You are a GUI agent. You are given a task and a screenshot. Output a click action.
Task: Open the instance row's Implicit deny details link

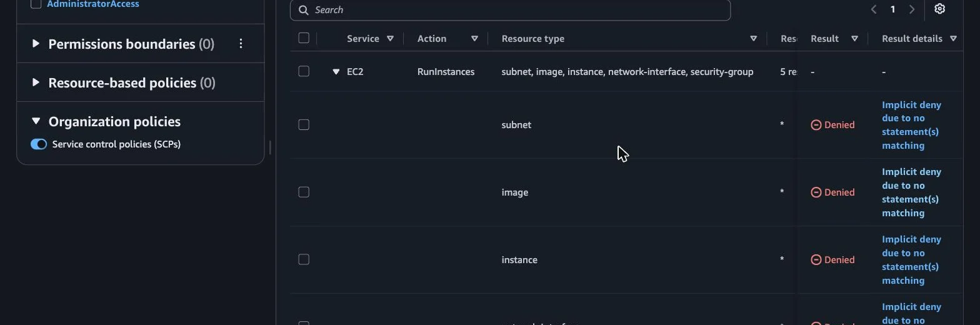pos(911,260)
